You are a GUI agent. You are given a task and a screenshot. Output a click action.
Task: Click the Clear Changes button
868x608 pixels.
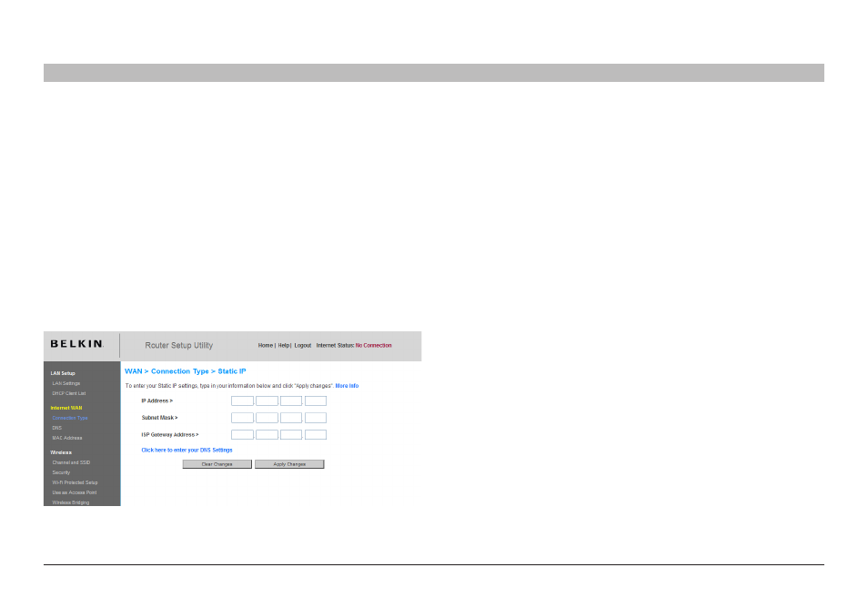pos(217,464)
